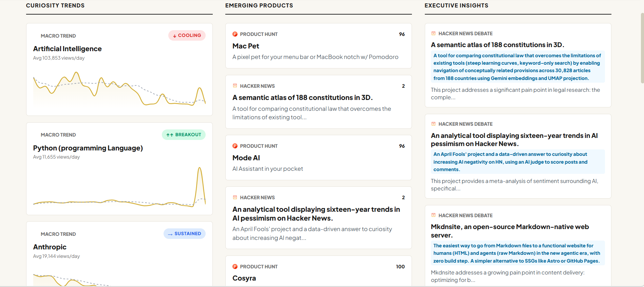The height and width of the screenshot is (287, 644).
Task: Click the score 96 on Mac Pet card
Action: pyautogui.click(x=402, y=34)
